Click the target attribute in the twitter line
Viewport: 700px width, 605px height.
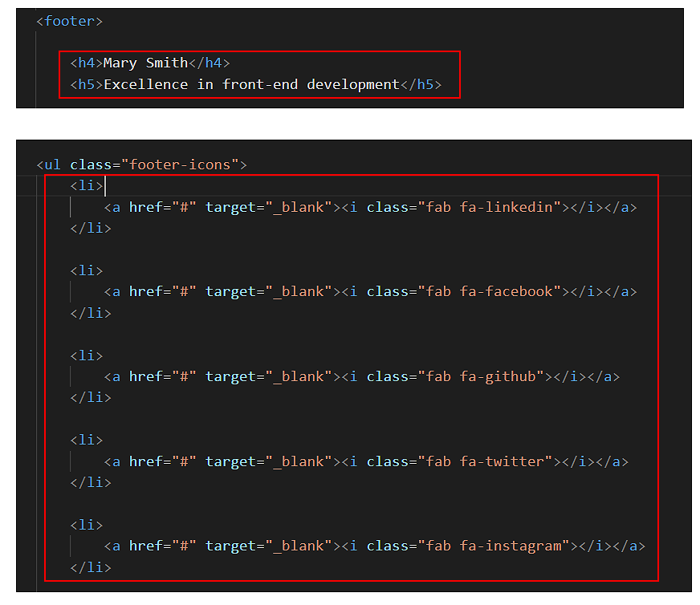(x=230, y=461)
